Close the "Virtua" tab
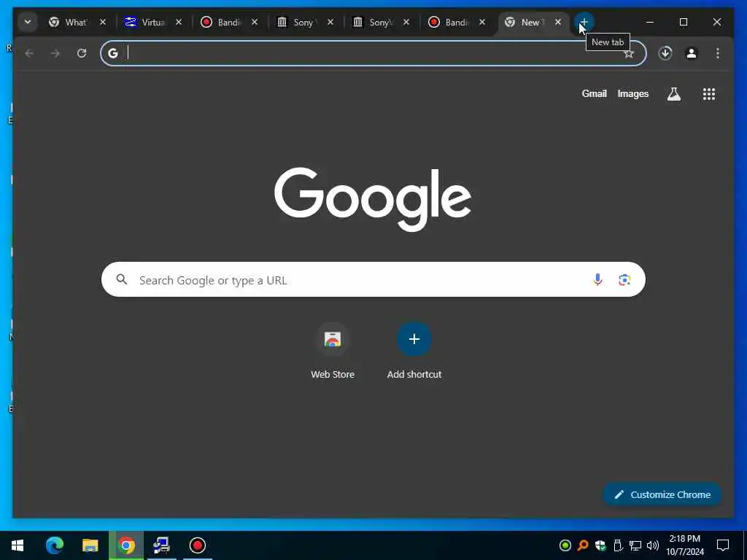This screenshot has width=747, height=560. point(179,22)
